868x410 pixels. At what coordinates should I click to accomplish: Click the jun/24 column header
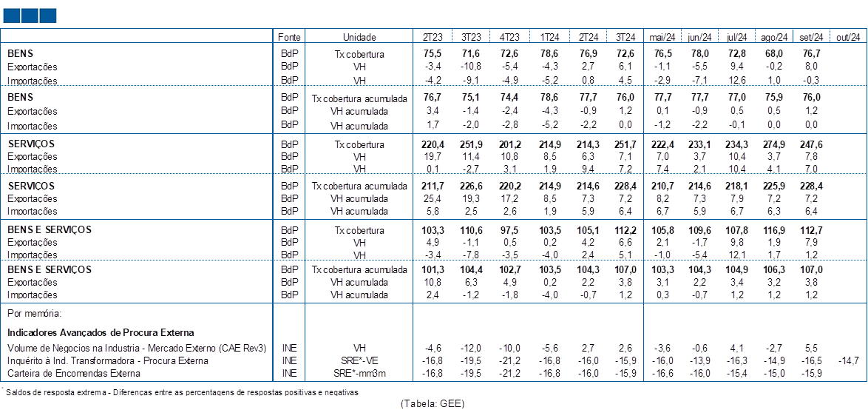[x=699, y=37]
